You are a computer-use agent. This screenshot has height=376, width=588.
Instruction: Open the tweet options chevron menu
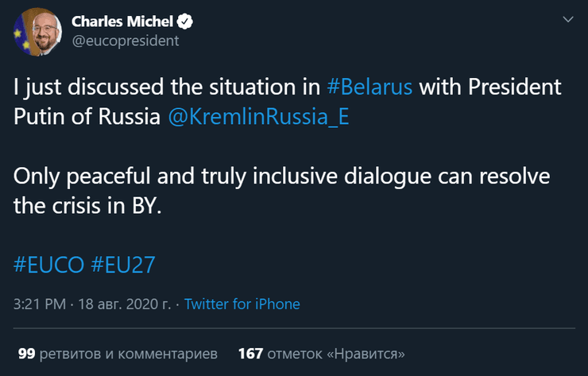567,18
